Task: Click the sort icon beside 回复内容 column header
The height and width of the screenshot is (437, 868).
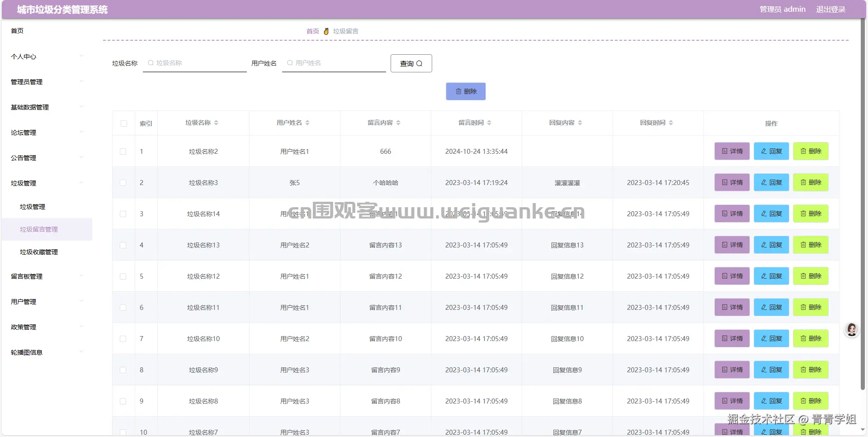Action: (x=580, y=123)
